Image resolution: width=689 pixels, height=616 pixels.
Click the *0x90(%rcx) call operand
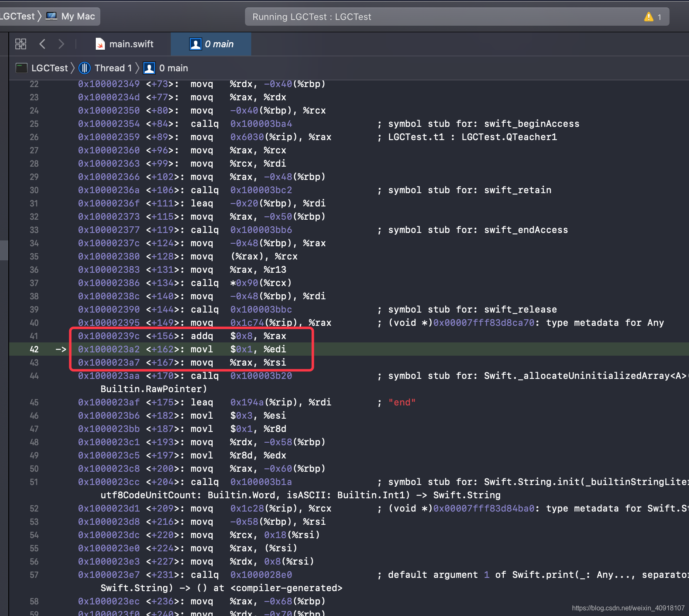[261, 283]
